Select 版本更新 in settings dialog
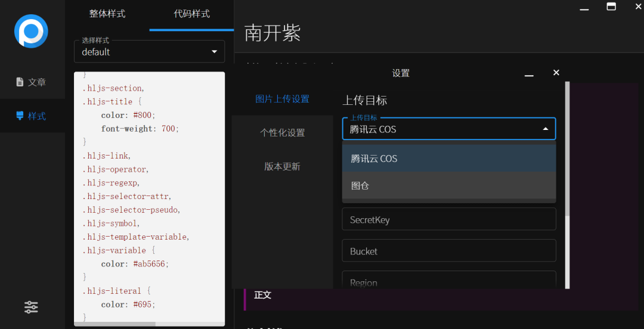 [282, 167]
